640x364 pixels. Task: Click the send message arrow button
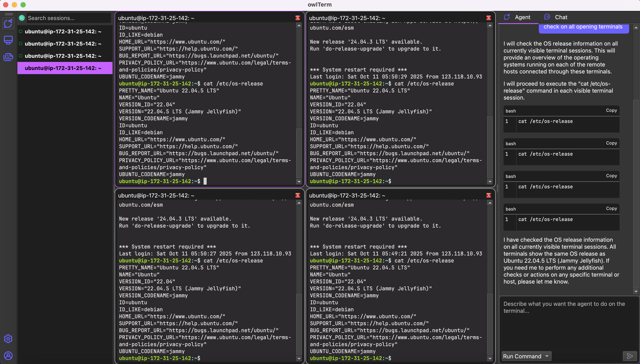(x=630, y=356)
